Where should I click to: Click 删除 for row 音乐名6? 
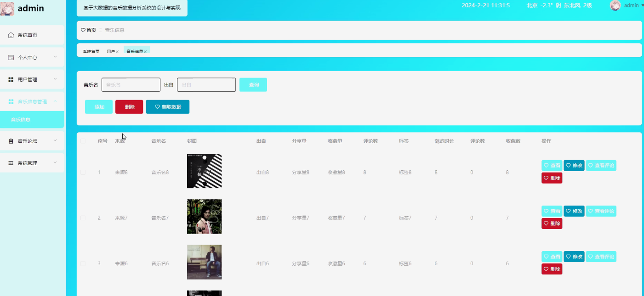pyautogui.click(x=552, y=269)
